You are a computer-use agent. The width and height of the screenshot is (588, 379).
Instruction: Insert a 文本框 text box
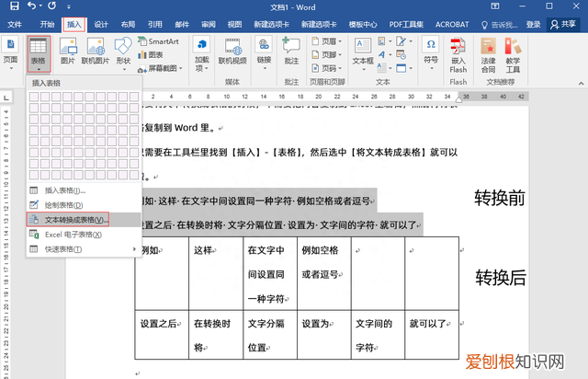point(363,53)
